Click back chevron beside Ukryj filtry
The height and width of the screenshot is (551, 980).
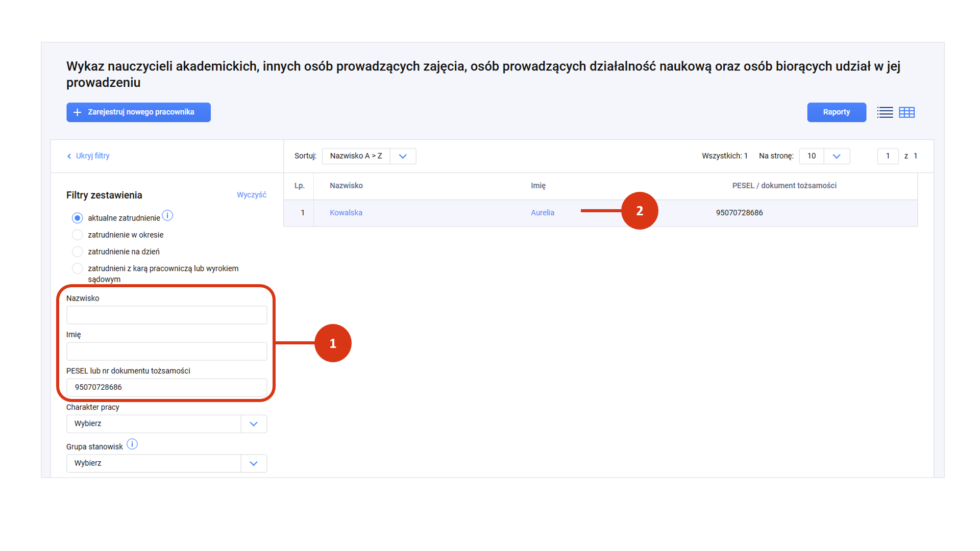tap(69, 156)
